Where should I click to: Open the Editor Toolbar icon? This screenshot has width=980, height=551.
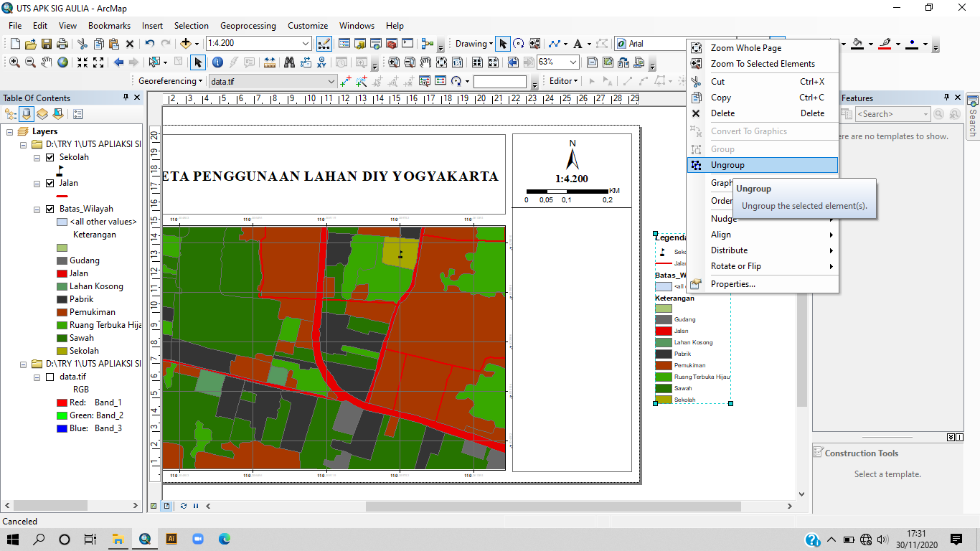[x=323, y=44]
